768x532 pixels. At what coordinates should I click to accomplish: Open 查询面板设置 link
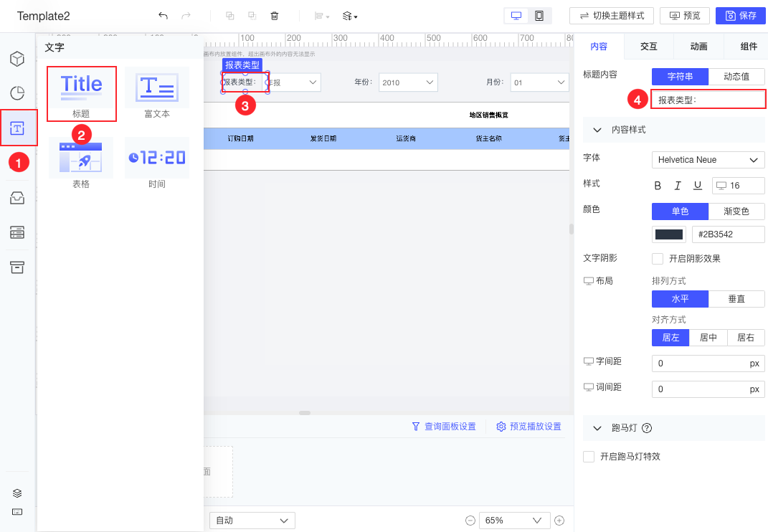click(444, 427)
